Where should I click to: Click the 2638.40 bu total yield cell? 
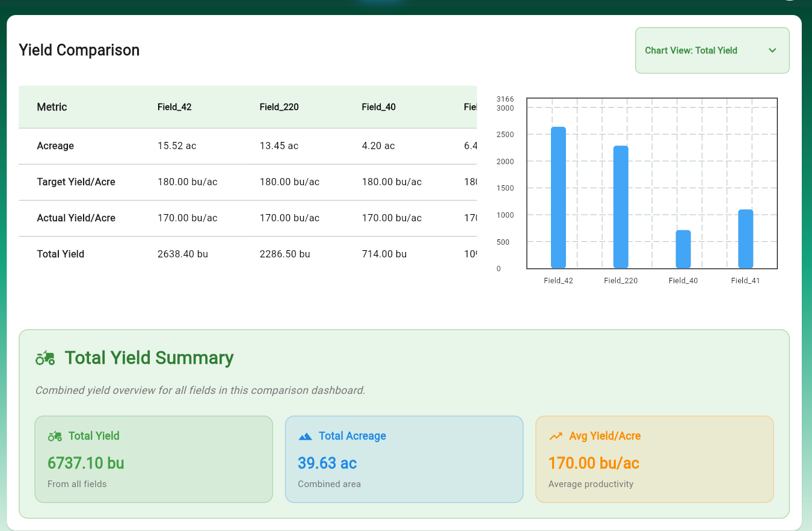(x=183, y=254)
